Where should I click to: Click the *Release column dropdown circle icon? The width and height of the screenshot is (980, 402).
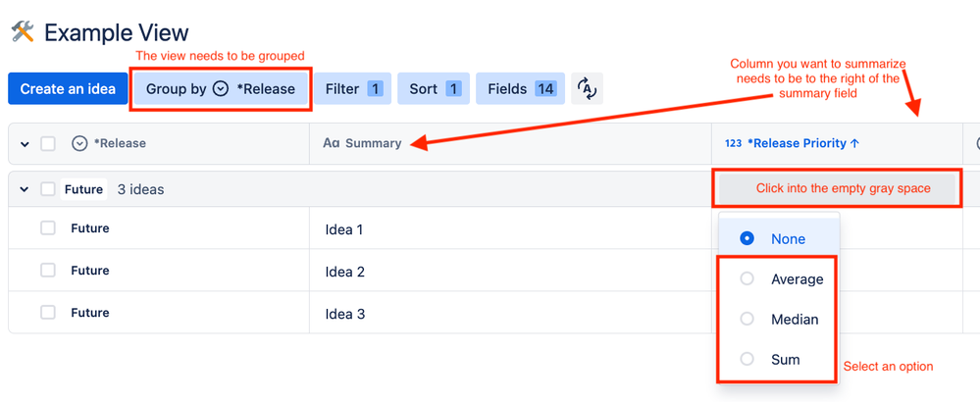78,143
